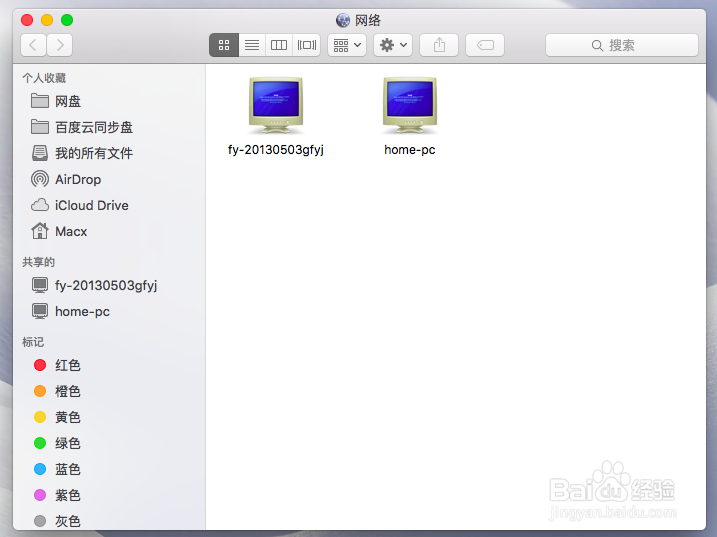Go forward with the right arrow button
Image resolution: width=717 pixels, height=537 pixels.
59,45
